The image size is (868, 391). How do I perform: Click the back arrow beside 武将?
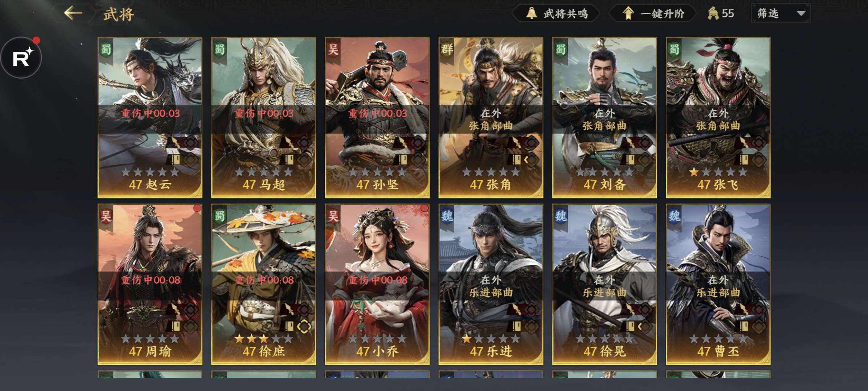(x=73, y=13)
